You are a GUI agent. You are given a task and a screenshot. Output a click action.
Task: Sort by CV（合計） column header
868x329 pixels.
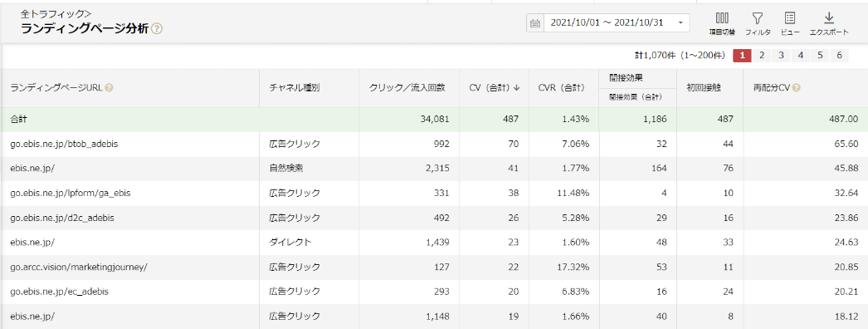tap(495, 87)
